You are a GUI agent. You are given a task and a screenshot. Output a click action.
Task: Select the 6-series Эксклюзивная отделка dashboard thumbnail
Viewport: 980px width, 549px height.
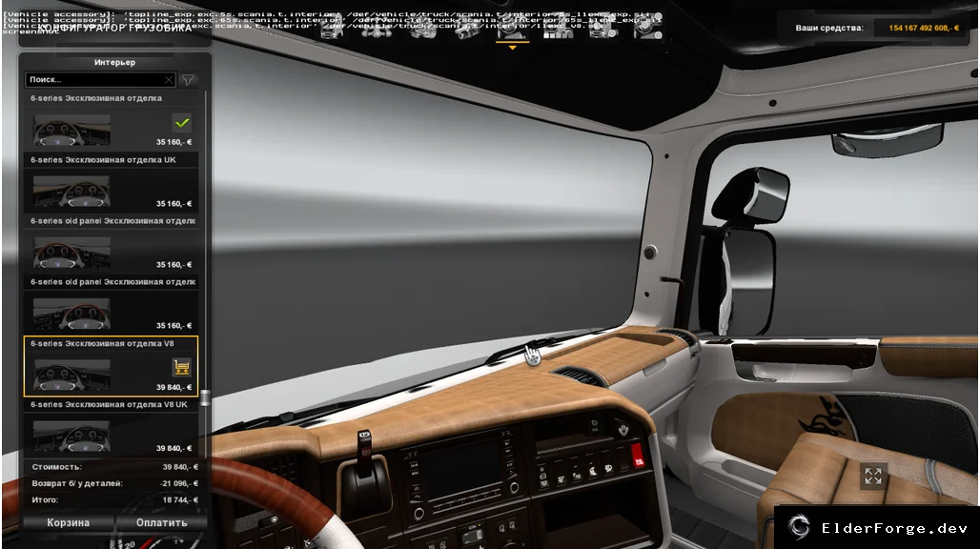pos(71,131)
